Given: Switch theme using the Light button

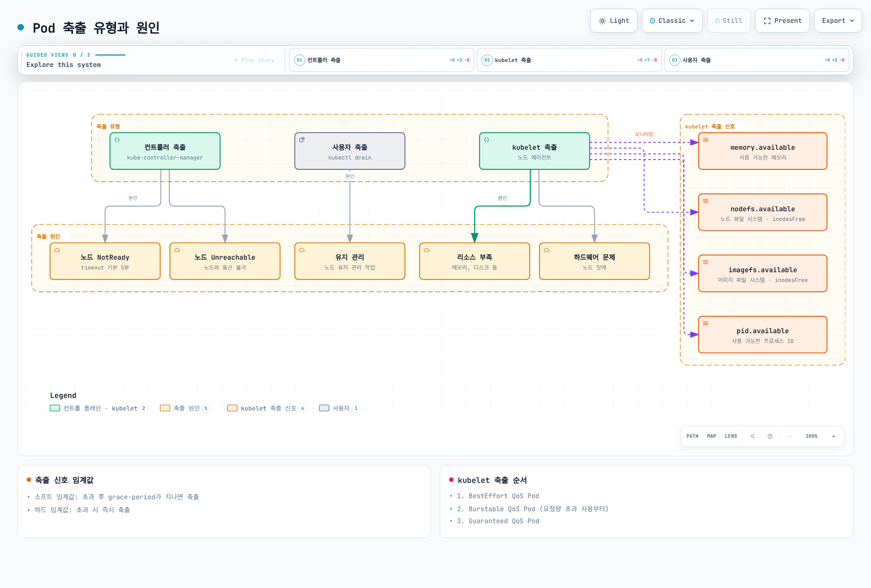Looking at the screenshot, I should pos(614,21).
